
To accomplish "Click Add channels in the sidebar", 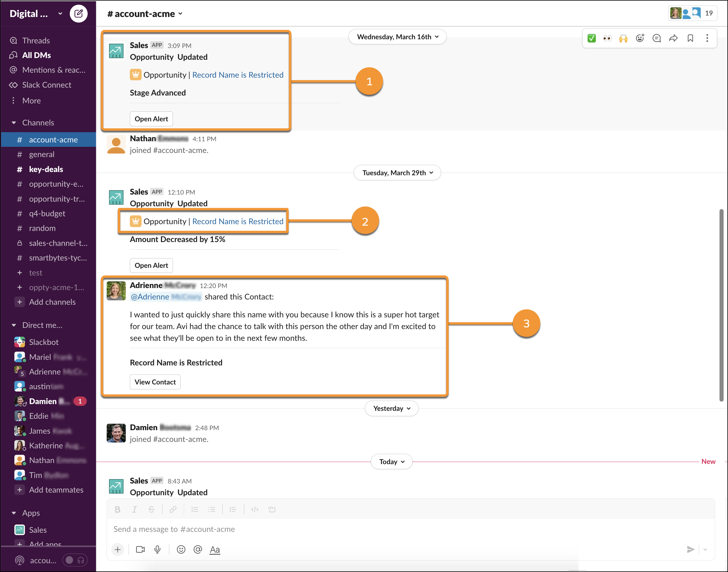I will [x=48, y=302].
